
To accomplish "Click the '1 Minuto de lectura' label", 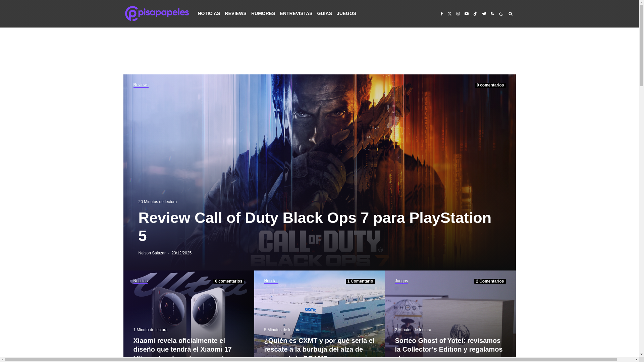I will (150, 330).
